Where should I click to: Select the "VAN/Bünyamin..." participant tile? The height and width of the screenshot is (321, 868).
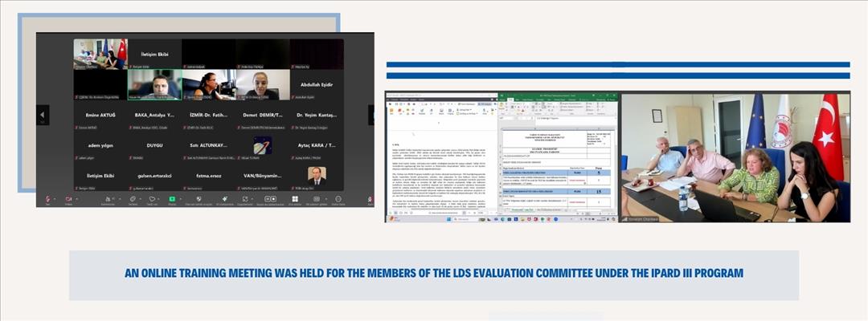coord(263,177)
